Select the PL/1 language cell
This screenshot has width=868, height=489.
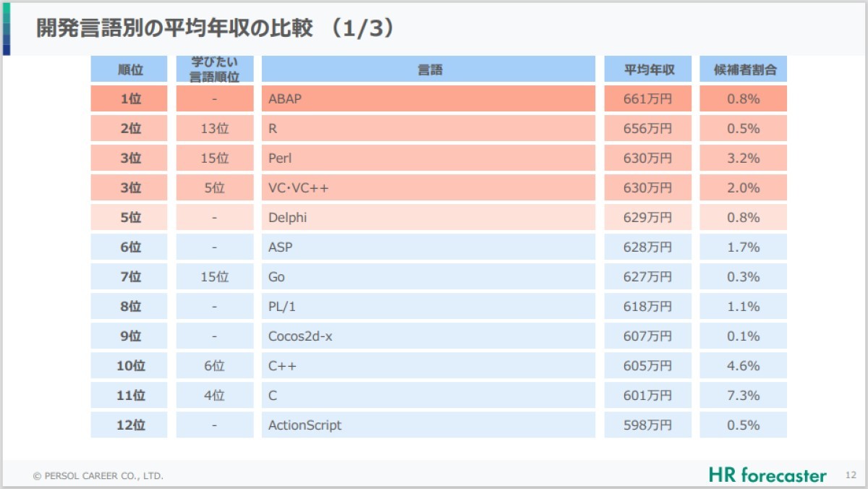[428, 306]
